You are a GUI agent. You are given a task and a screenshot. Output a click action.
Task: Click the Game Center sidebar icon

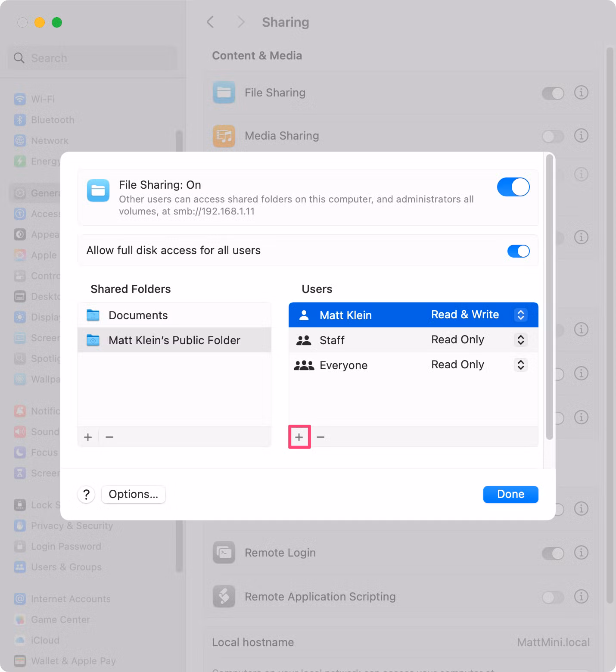click(20, 619)
